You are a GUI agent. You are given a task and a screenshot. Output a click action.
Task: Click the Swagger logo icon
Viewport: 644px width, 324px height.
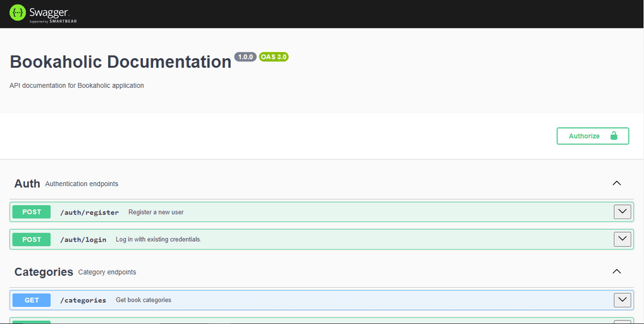coord(18,13)
